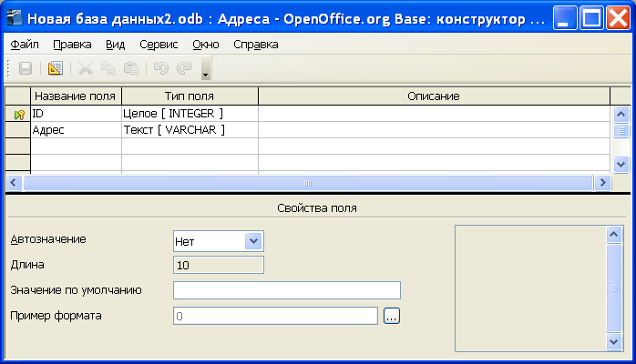The width and height of the screenshot is (636, 364).
Task: Click the index design toolbar icon
Action: [x=56, y=68]
